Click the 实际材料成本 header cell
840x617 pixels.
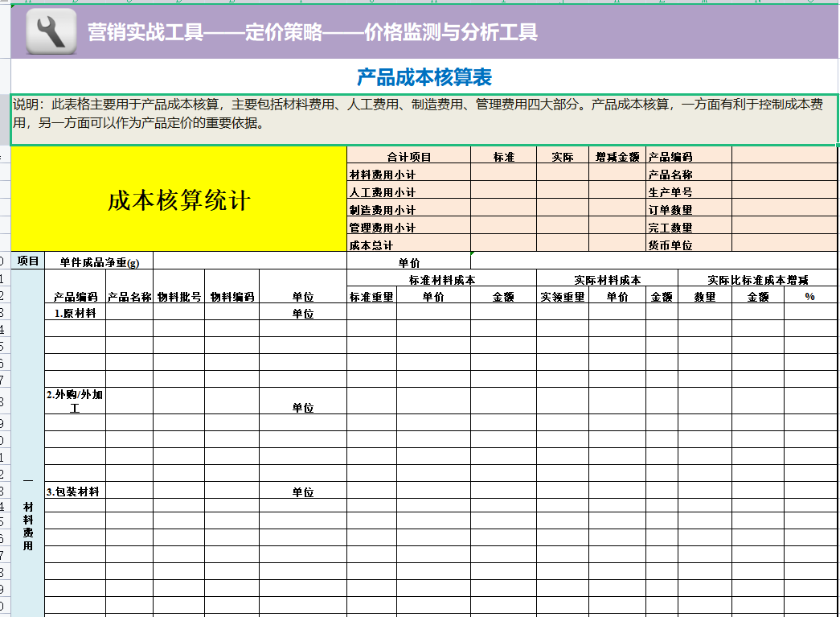pos(607,278)
